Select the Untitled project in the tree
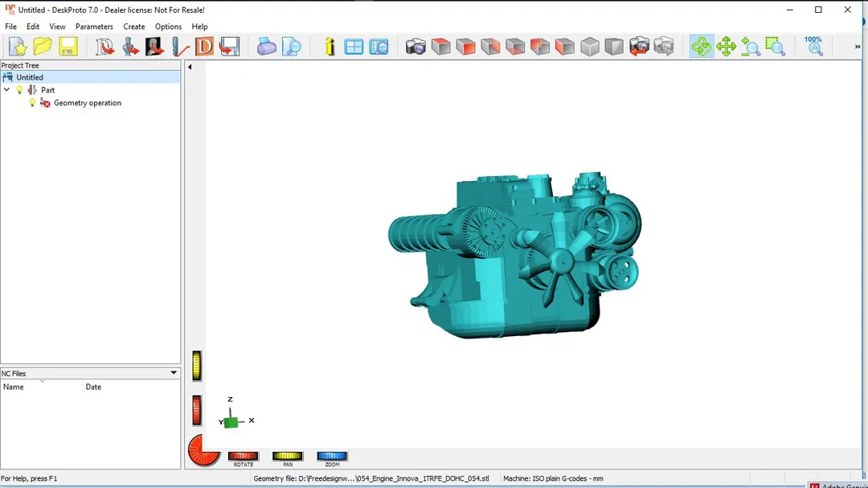The width and height of the screenshot is (868, 488). [x=30, y=77]
